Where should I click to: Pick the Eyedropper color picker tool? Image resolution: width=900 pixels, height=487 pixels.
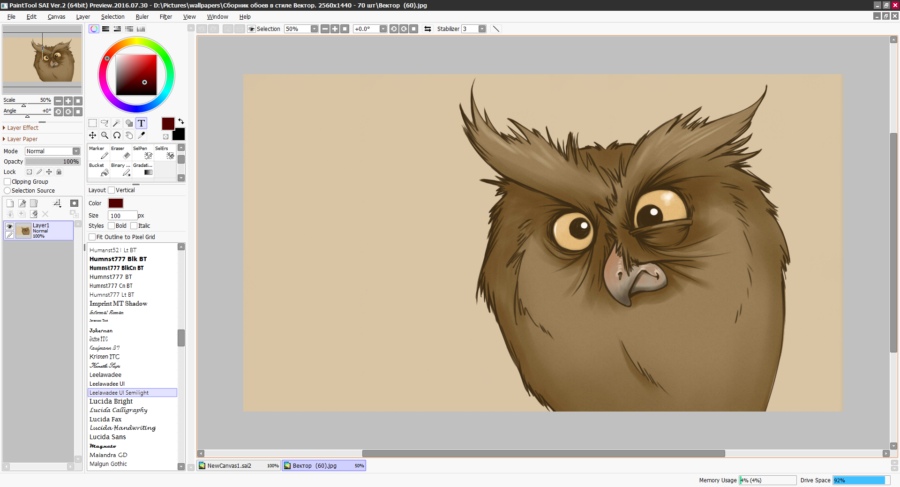[141, 135]
